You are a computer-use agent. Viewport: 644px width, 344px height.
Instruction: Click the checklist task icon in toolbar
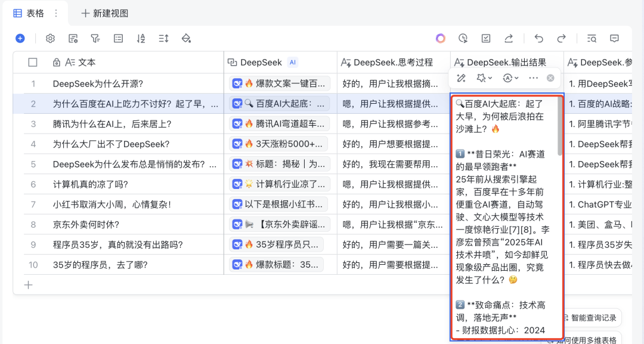486,39
